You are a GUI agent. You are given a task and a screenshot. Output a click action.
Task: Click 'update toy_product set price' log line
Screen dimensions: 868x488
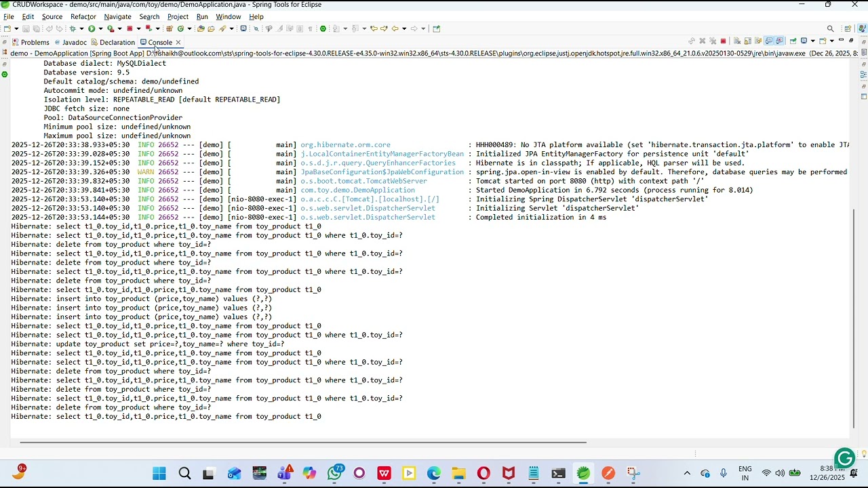pos(148,344)
